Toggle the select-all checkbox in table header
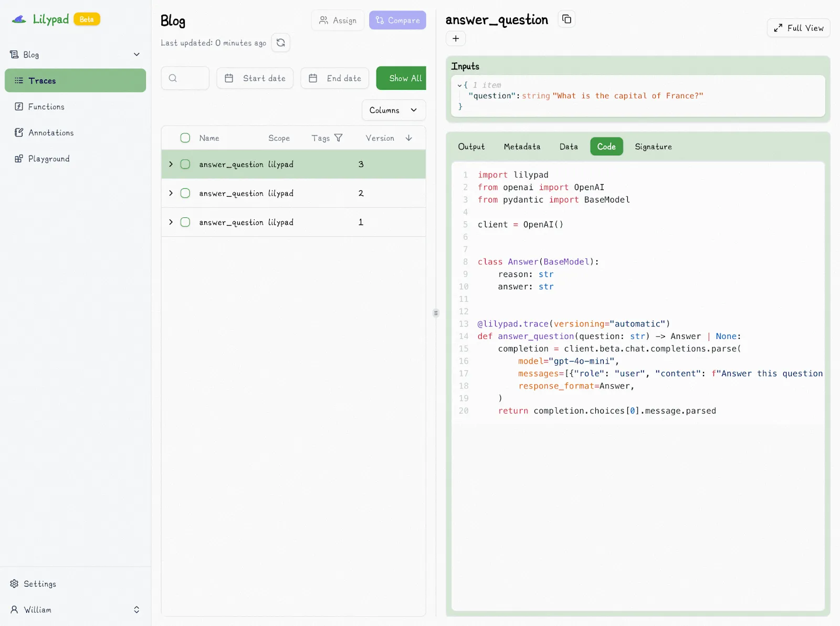840x626 pixels. 185,138
